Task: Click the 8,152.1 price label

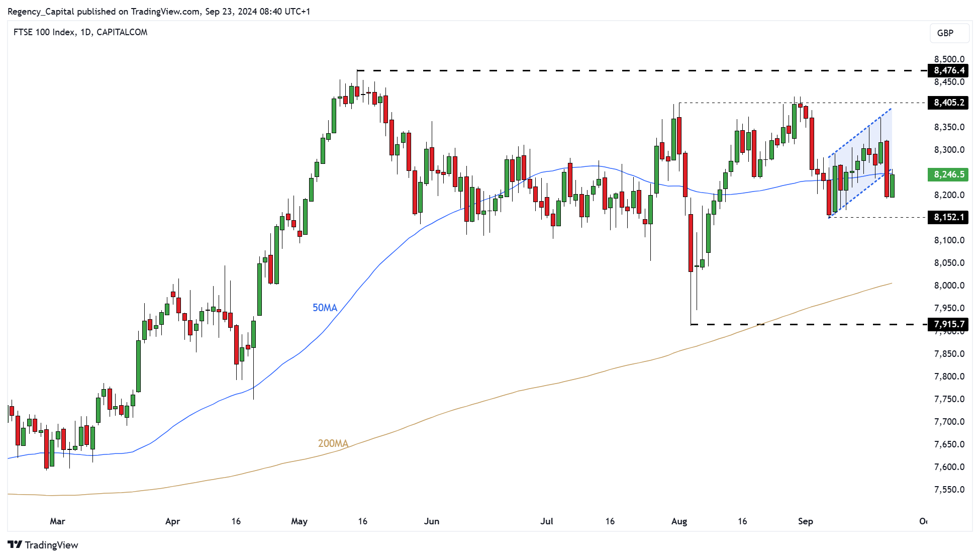Action: (948, 217)
